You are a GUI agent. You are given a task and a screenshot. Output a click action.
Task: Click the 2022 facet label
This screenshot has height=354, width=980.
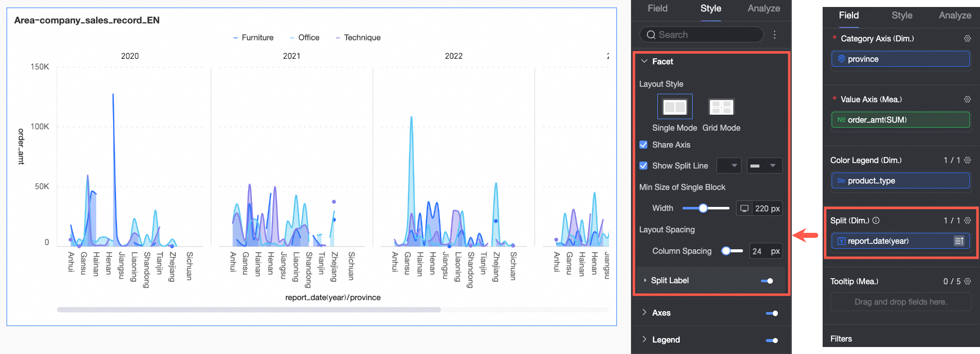pyautogui.click(x=453, y=56)
